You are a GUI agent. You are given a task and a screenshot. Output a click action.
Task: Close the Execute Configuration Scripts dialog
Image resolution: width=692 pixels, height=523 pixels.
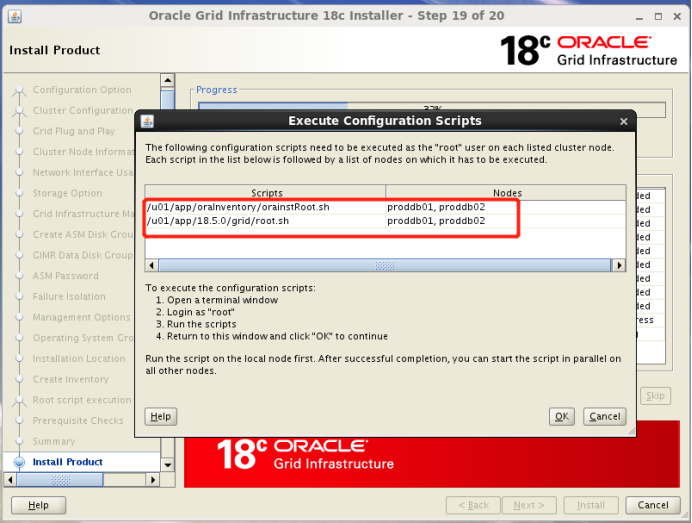point(623,121)
